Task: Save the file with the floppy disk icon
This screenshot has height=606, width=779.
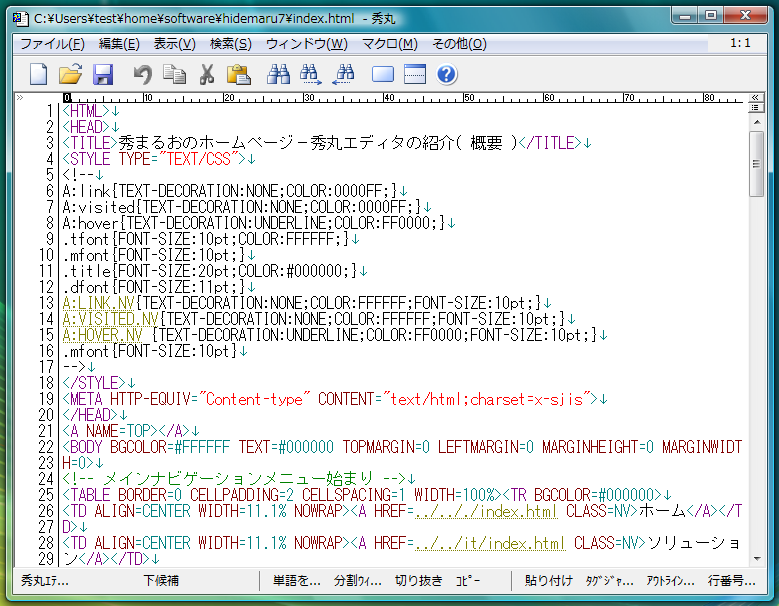Action: pos(103,75)
